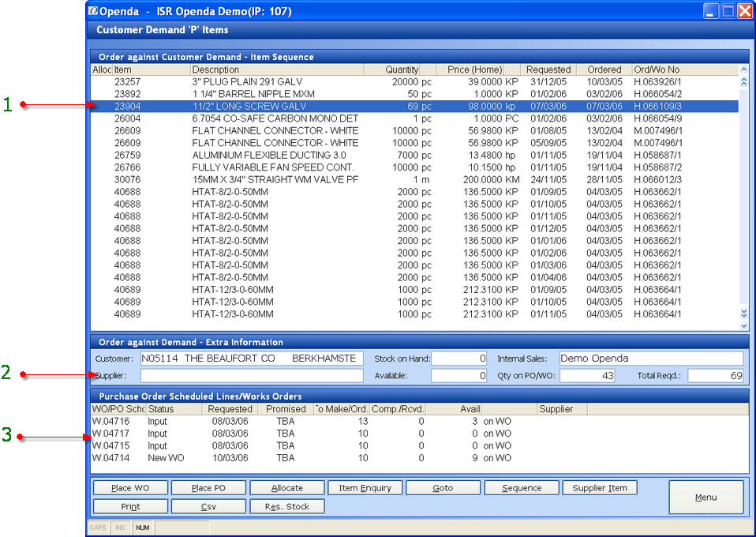Select row 1 1/4" BARREL NIPPLE MXM
The height and width of the screenshot is (537, 756).
pyautogui.click(x=414, y=94)
